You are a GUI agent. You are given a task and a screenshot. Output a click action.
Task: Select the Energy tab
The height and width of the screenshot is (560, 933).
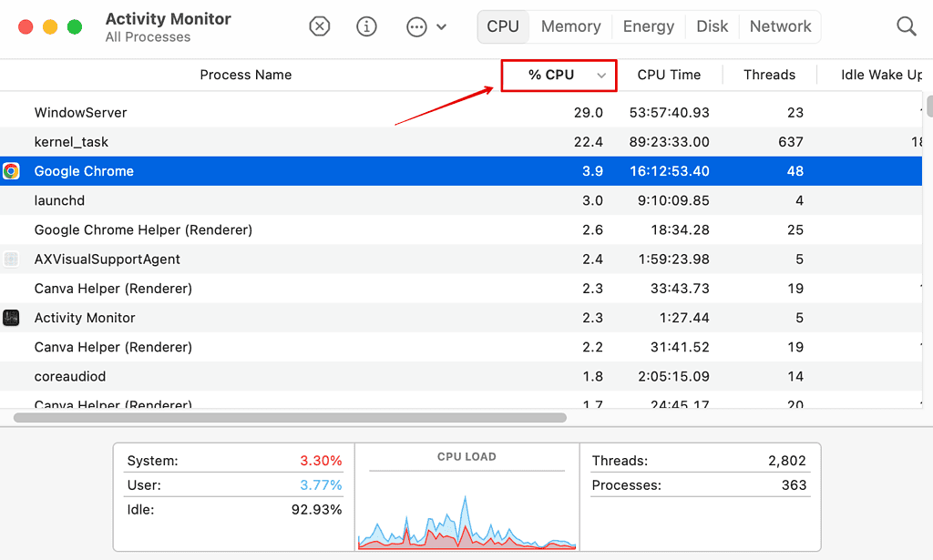pyautogui.click(x=648, y=25)
